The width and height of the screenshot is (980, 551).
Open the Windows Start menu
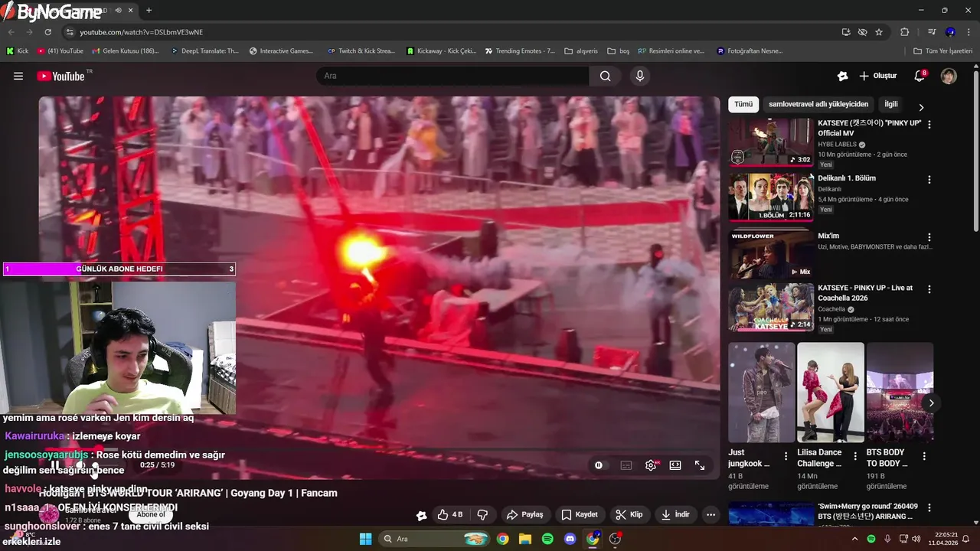coord(365,539)
